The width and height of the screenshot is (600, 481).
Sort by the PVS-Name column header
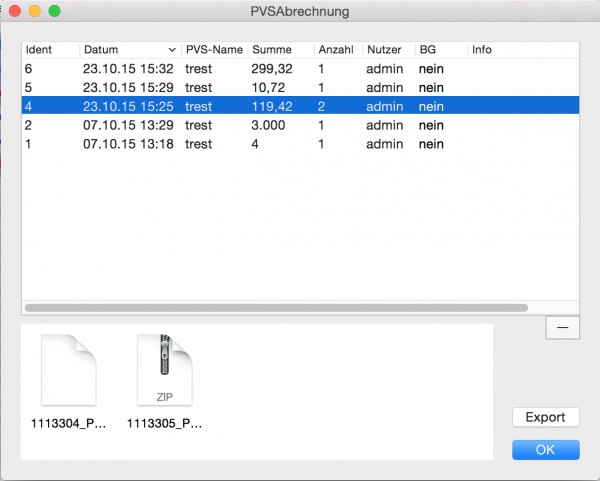214,50
